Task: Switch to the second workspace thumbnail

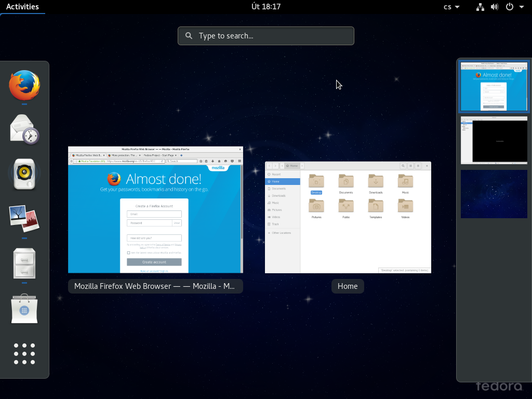Action: click(494, 140)
